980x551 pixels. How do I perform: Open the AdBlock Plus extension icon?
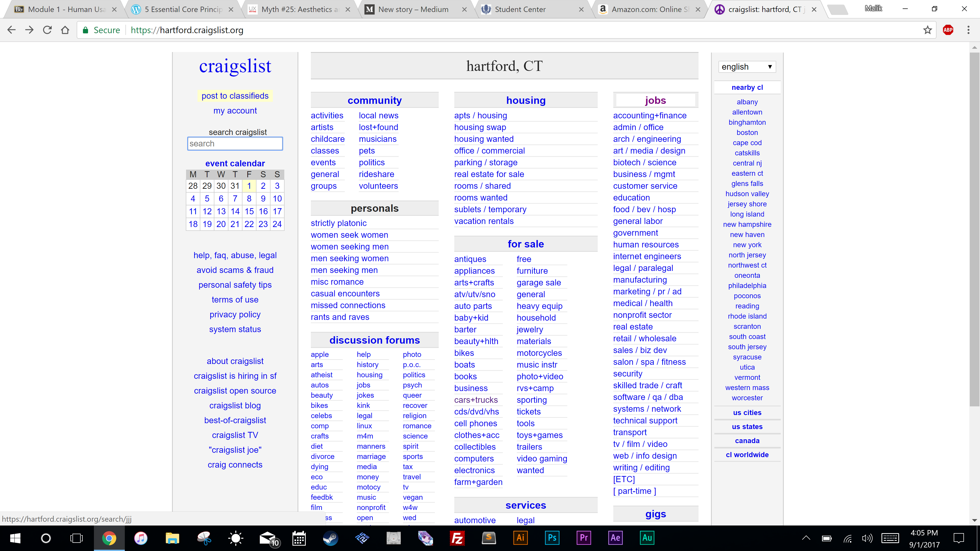pyautogui.click(x=948, y=30)
